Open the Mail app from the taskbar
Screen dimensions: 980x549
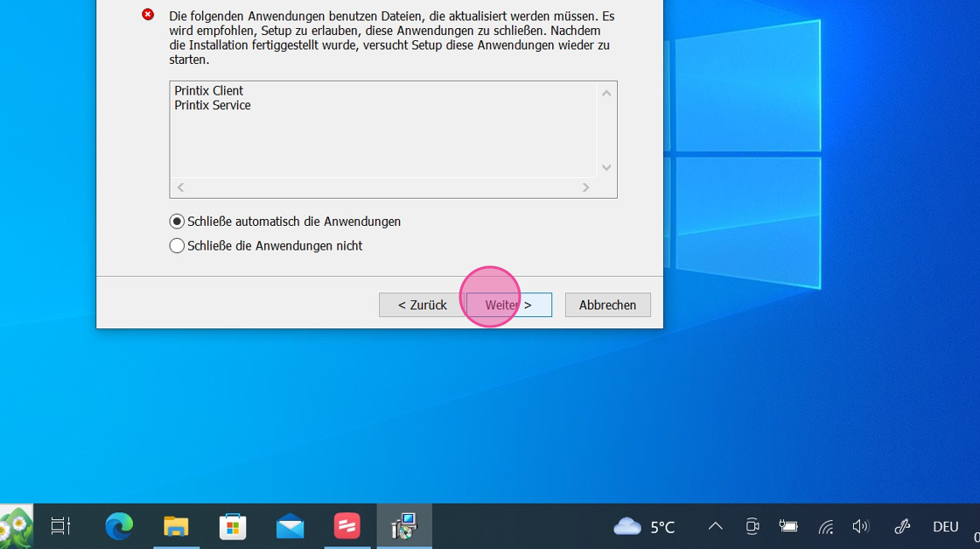click(290, 526)
